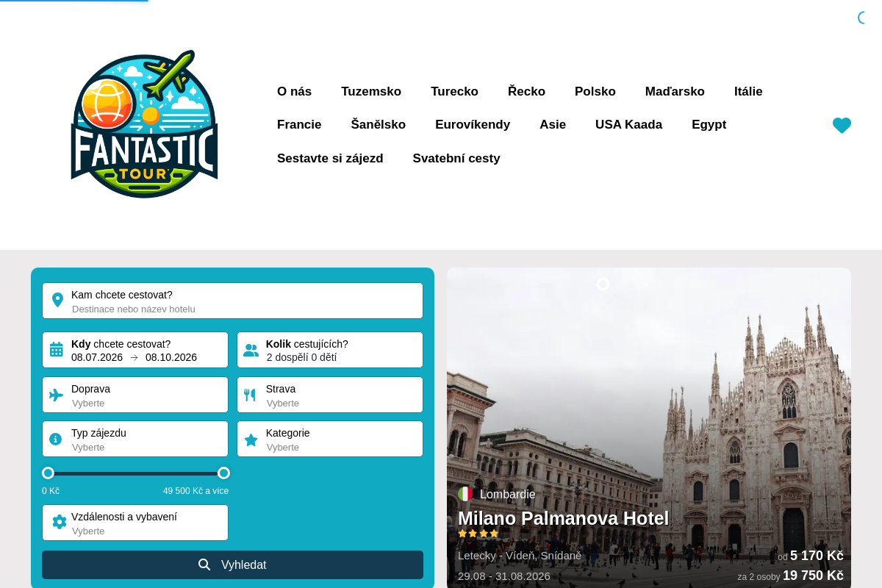Click the Fantastic Tour logo
This screenshot has height=588, width=882.
click(144, 124)
